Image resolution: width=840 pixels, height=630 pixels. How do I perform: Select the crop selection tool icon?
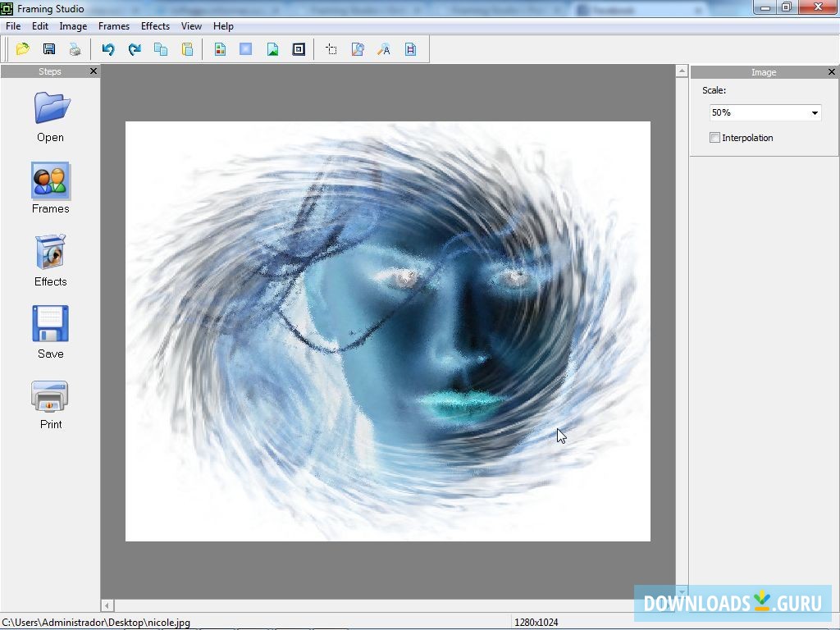pos(331,49)
